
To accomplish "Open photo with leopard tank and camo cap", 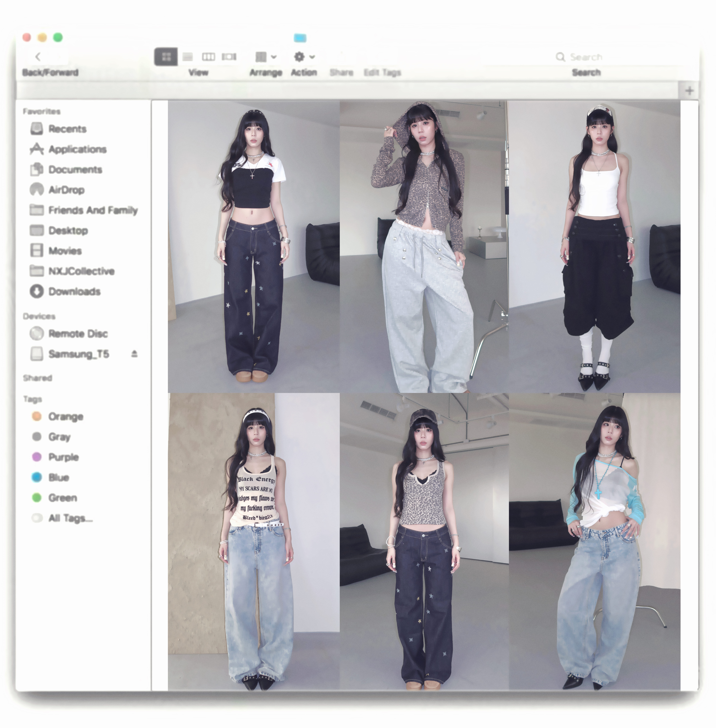I will pyautogui.click(x=424, y=542).
